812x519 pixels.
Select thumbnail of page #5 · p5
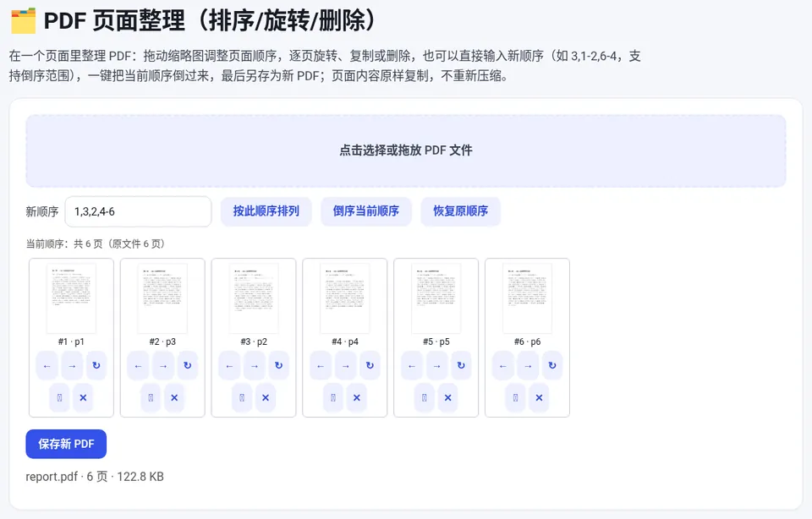pyautogui.click(x=436, y=298)
